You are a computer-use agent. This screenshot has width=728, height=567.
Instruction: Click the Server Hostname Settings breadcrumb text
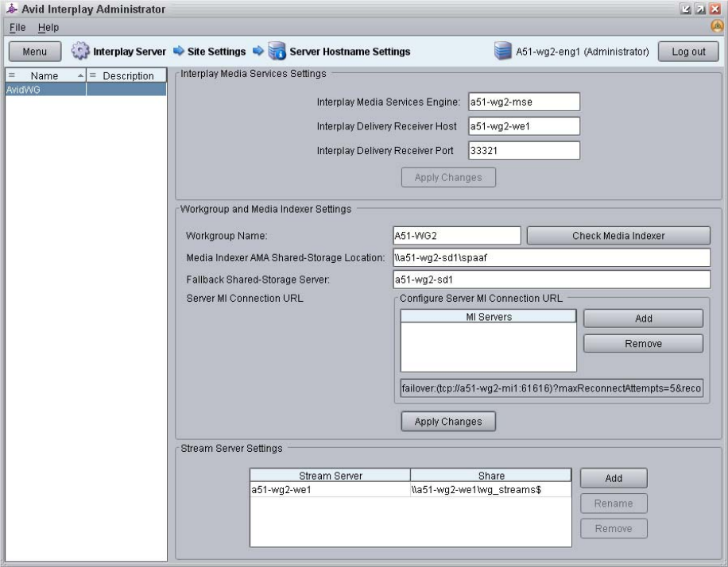[x=350, y=52]
